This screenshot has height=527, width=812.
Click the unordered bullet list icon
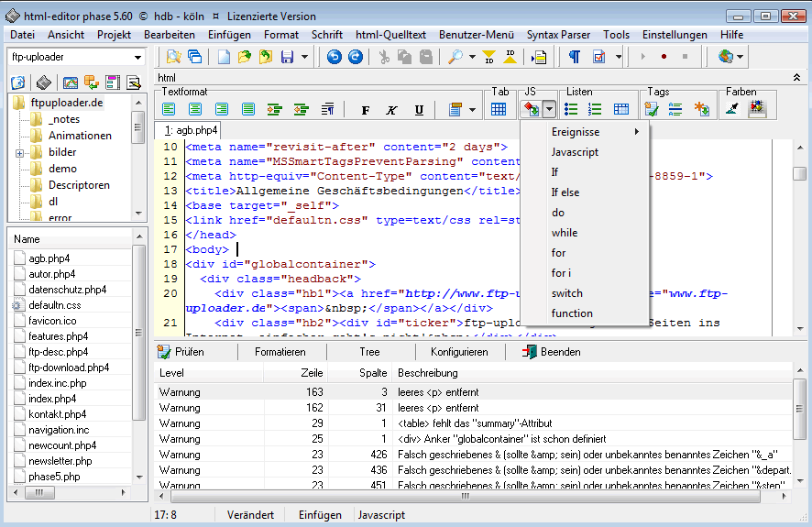point(571,109)
